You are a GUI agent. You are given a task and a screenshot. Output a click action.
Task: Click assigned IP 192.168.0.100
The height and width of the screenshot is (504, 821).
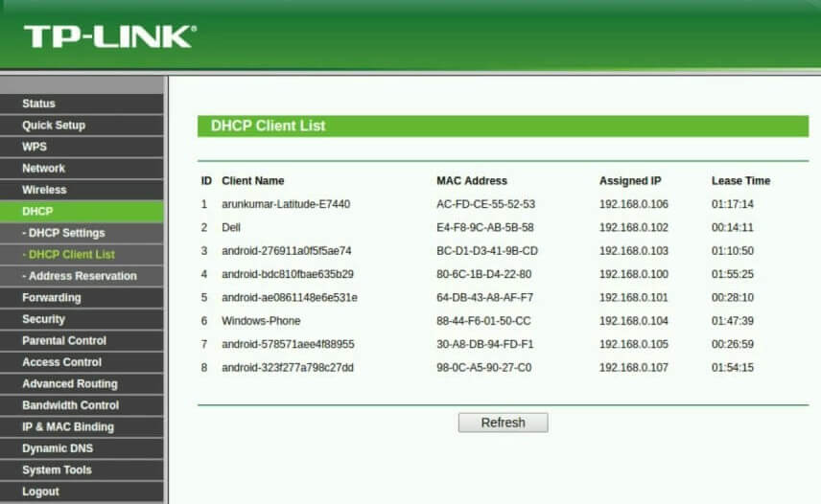coord(634,274)
